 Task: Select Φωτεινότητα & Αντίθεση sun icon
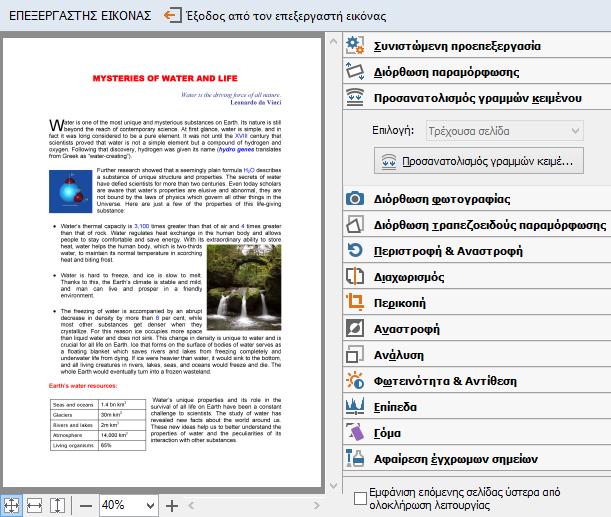point(355,381)
